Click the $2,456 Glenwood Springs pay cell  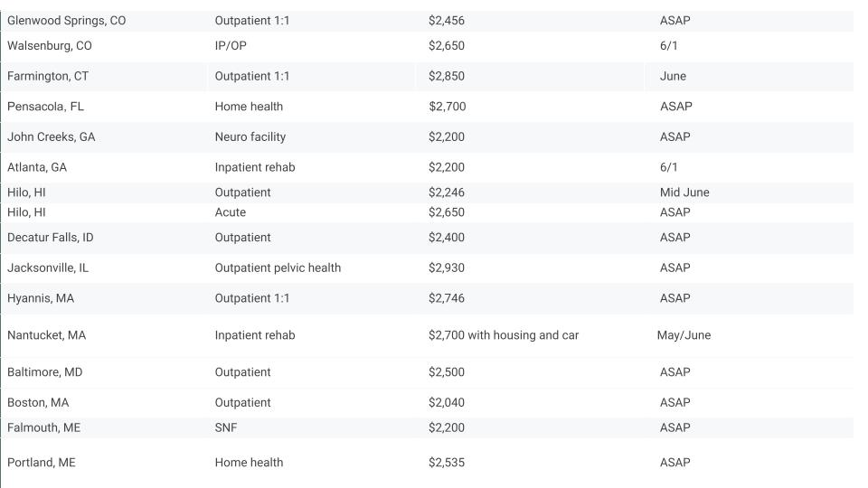click(446, 21)
